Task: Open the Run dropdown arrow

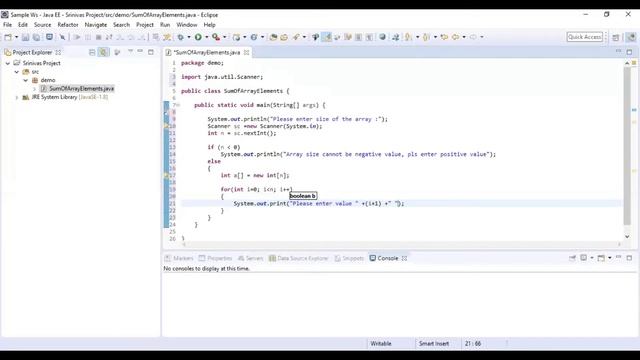Action: click(x=207, y=37)
